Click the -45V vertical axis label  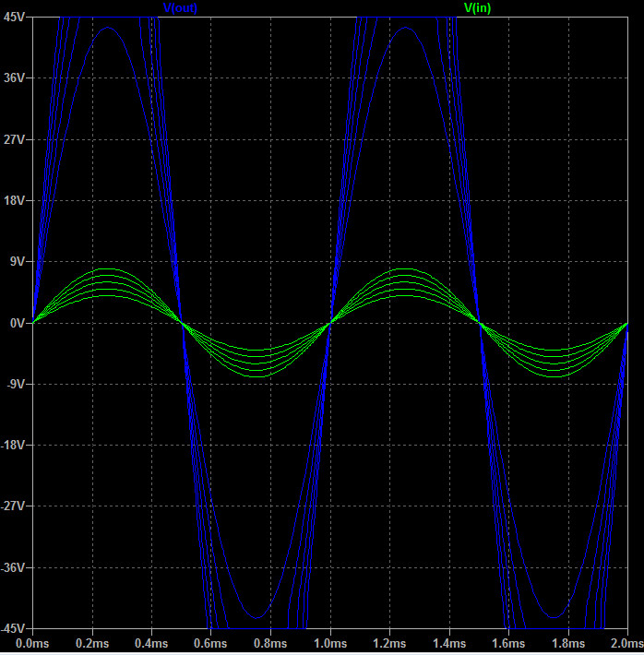point(13,628)
